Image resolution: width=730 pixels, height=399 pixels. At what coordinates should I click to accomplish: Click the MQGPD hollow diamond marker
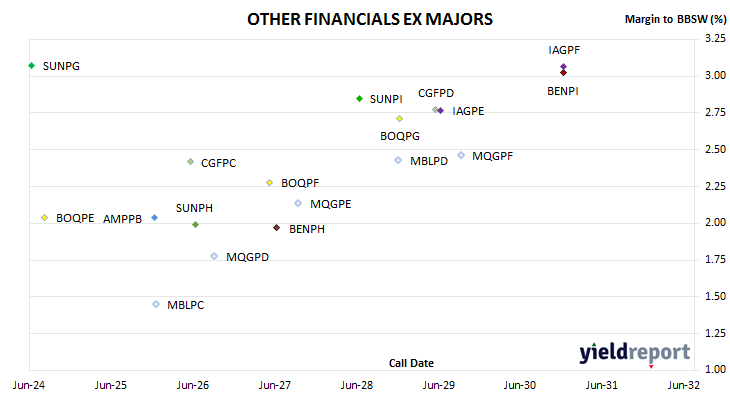(214, 256)
